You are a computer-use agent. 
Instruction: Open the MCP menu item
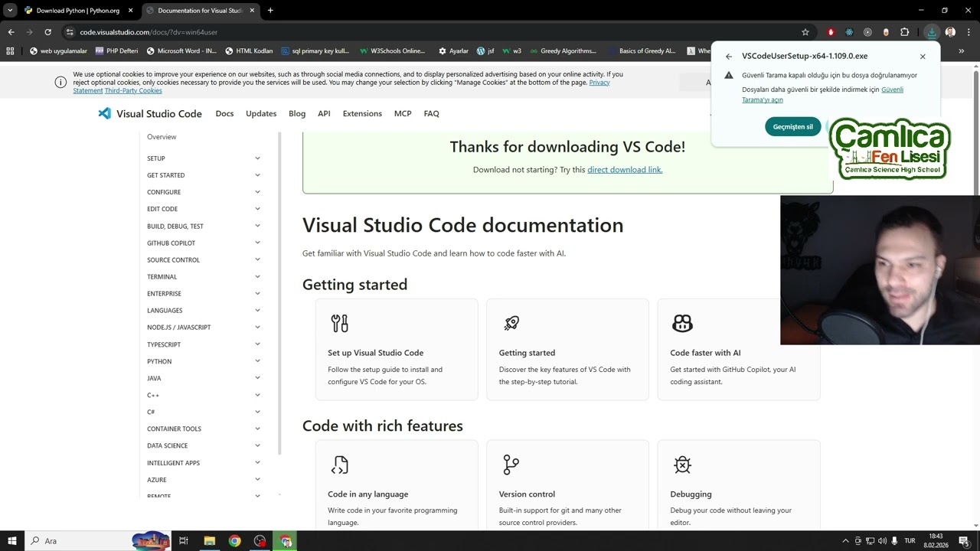[x=403, y=113]
